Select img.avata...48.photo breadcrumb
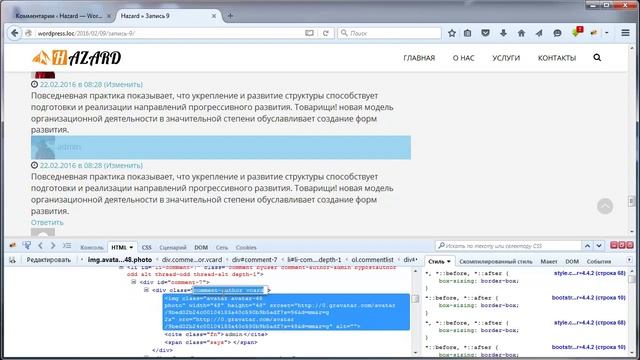This screenshot has height=360, width=640. point(120,260)
